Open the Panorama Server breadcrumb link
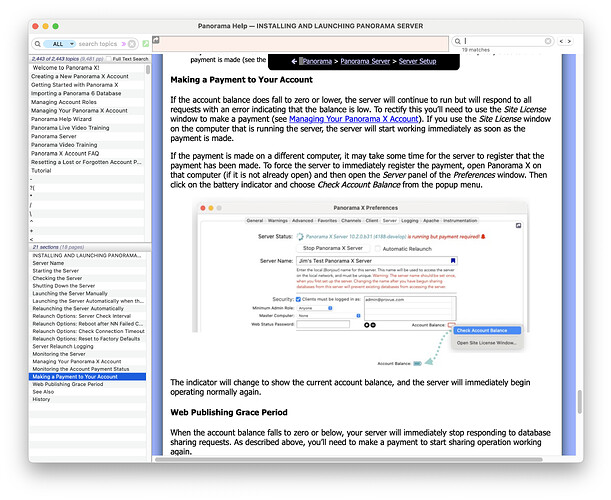The width and height of the screenshot is (611, 500). 365,61
